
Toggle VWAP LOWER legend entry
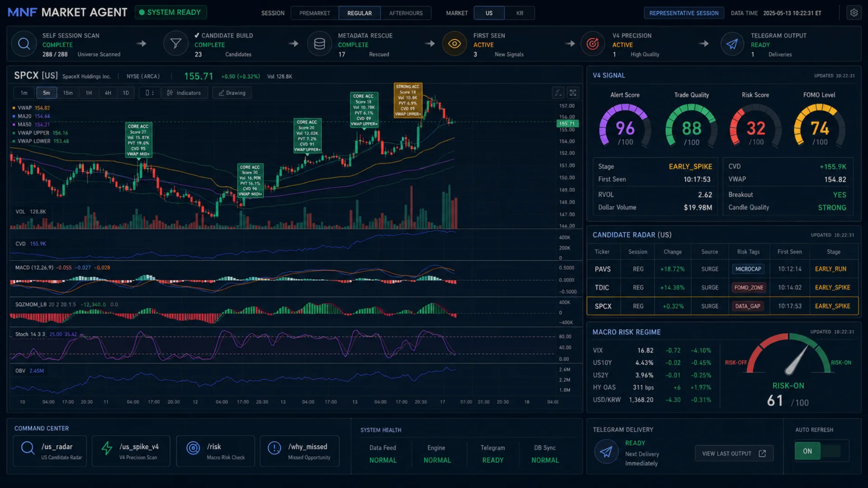click(41, 141)
